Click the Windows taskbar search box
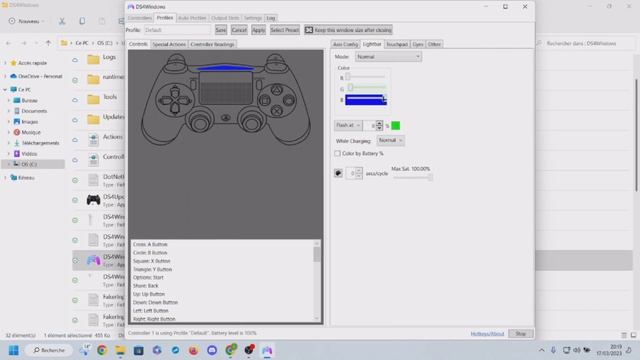 (49, 350)
